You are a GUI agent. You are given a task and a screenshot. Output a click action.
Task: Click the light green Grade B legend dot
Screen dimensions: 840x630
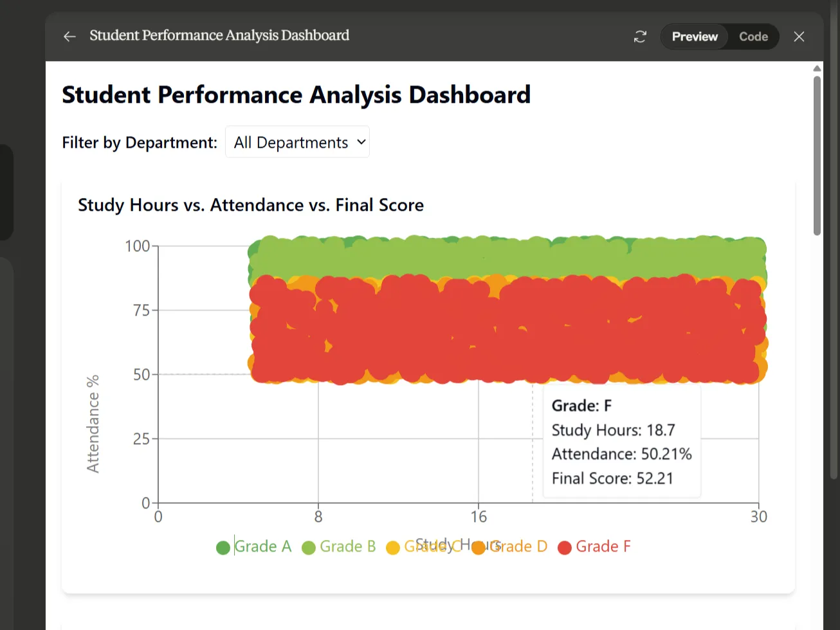click(x=307, y=547)
